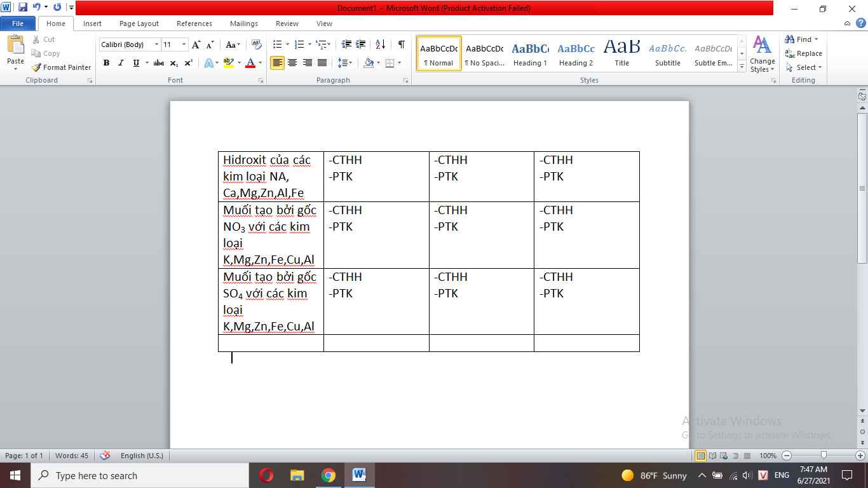Click the Sort icon in Paragraph group
This screenshot has width=868, height=488.
click(380, 44)
